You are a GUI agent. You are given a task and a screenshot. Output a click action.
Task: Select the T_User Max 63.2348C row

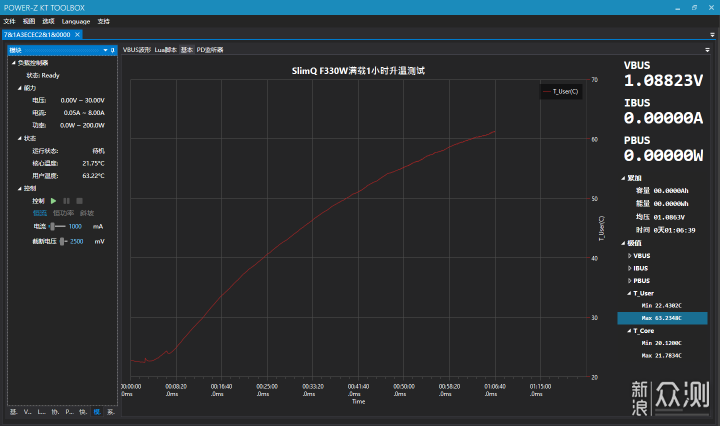[x=662, y=318]
